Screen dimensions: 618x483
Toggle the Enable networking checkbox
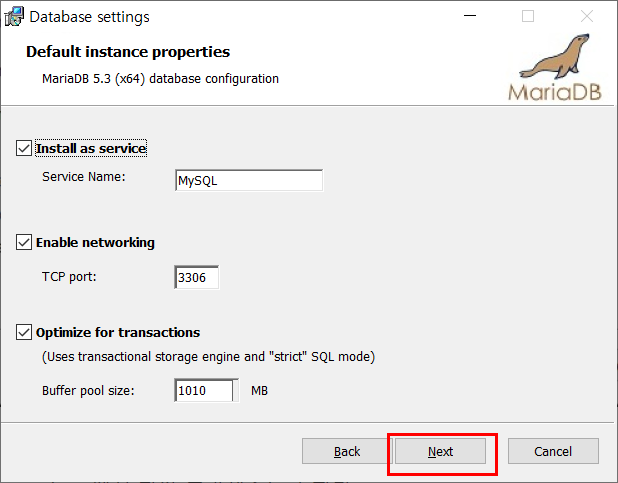[24, 242]
